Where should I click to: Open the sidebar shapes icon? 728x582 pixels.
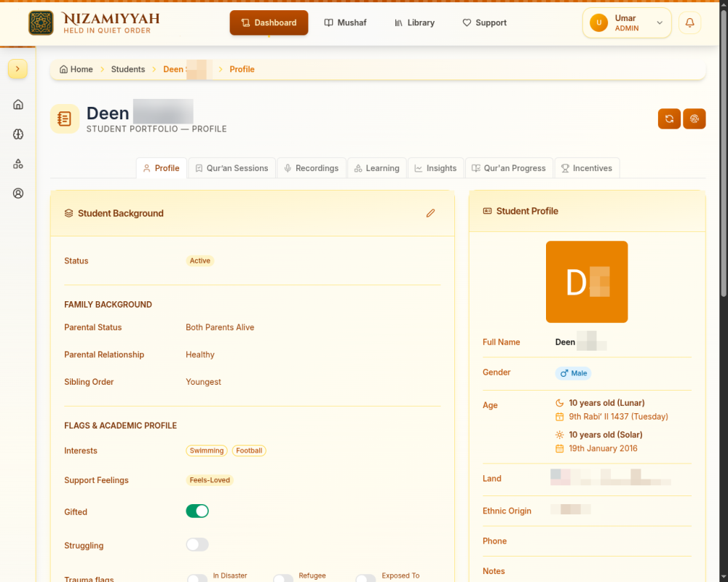tap(18, 164)
